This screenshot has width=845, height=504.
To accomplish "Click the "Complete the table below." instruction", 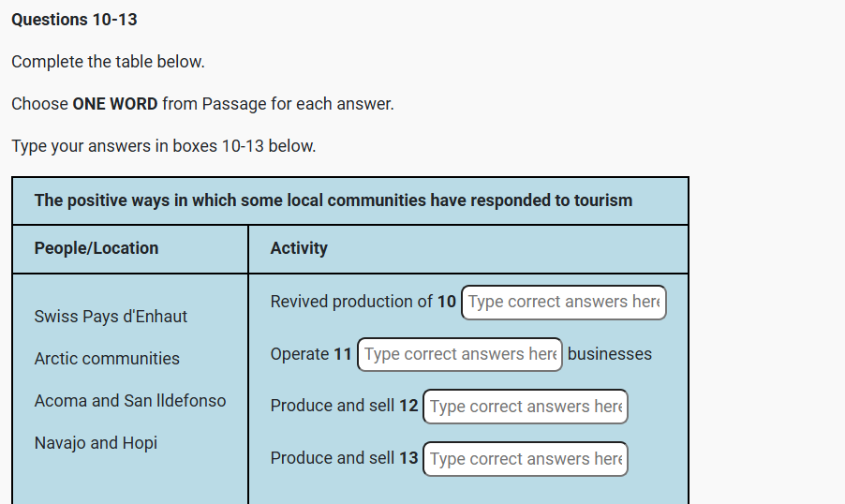I will point(108,62).
